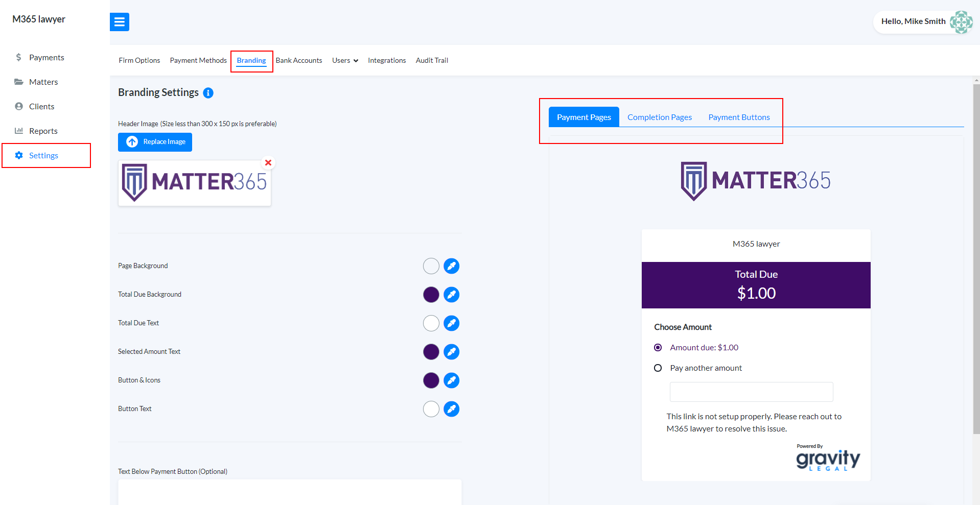This screenshot has width=980, height=505.
Task: Go to Payments in the sidebar
Action: coord(46,57)
